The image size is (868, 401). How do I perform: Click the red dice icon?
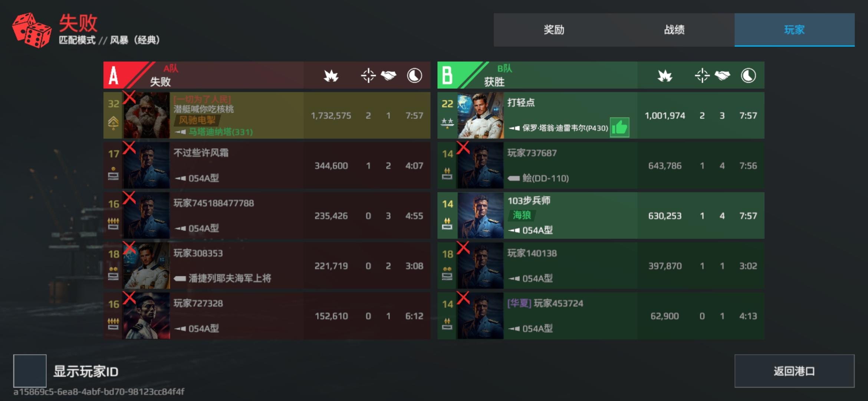pos(32,30)
